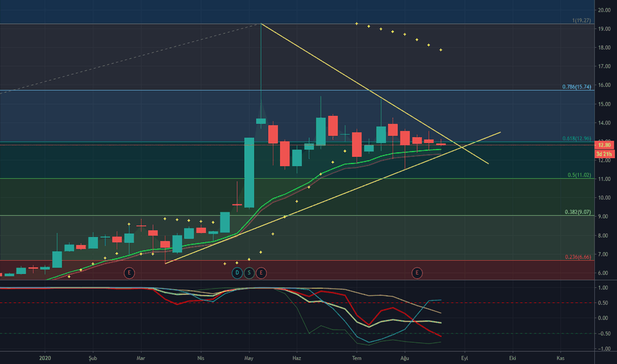The width and height of the screenshot is (617, 364).
Task: Click the 17.00 price axis tick
Action: (604, 66)
